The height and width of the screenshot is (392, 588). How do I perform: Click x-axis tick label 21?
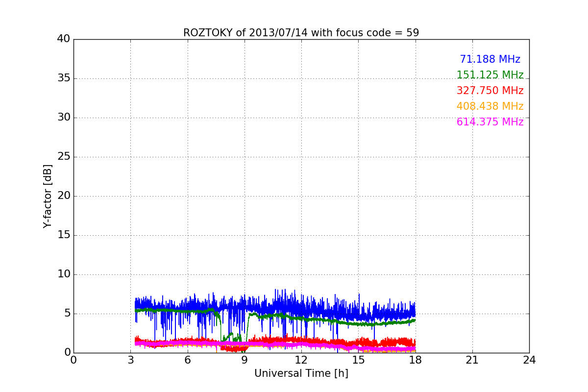coord(472,360)
